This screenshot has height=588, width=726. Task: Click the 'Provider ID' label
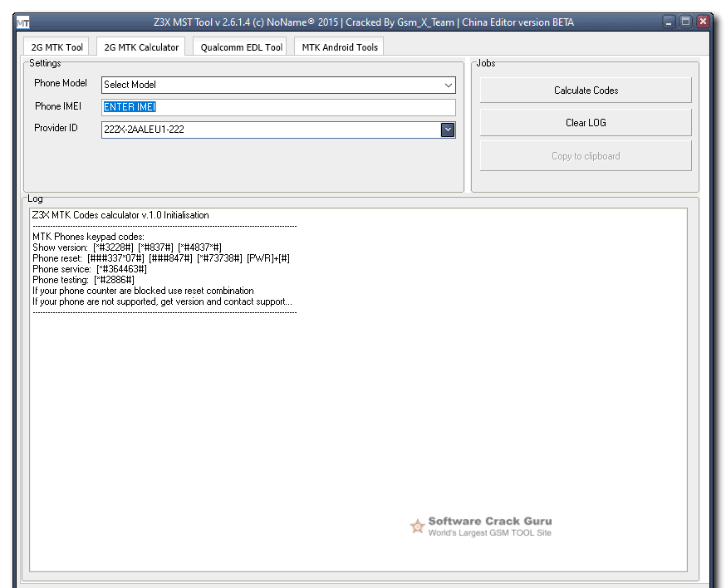point(56,128)
